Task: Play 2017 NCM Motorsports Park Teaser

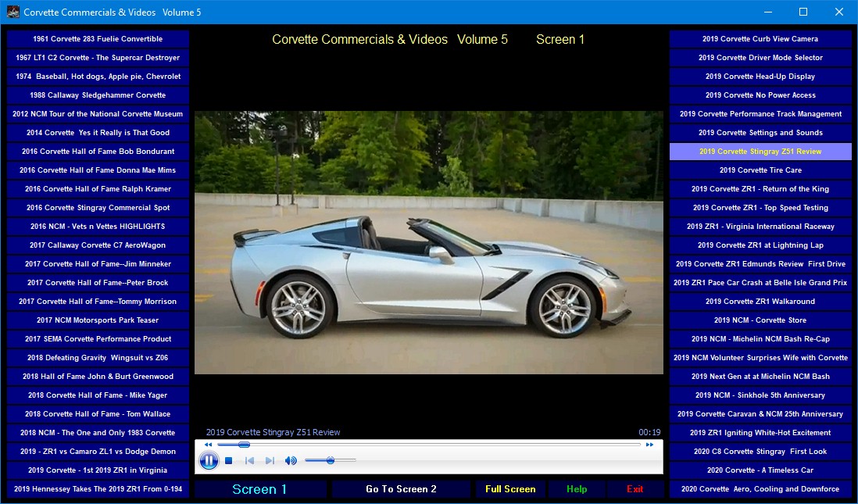Action: pos(98,320)
